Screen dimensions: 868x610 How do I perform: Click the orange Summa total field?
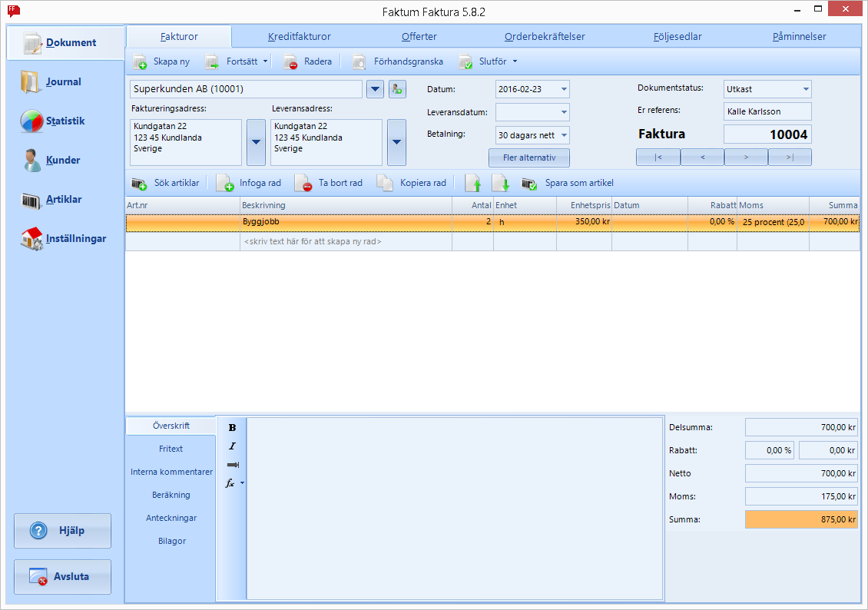[x=802, y=519]
